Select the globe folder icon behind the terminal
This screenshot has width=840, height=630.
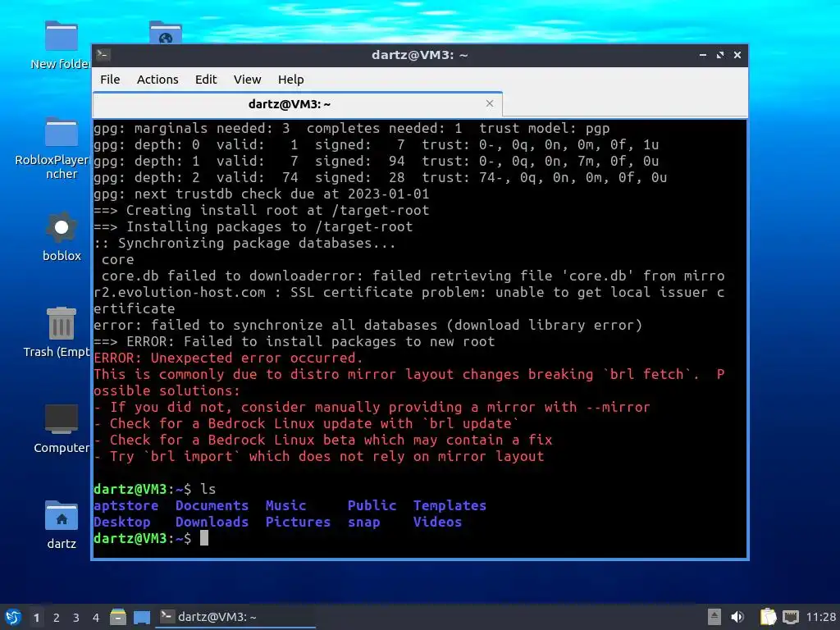click(x=166, y=32)
